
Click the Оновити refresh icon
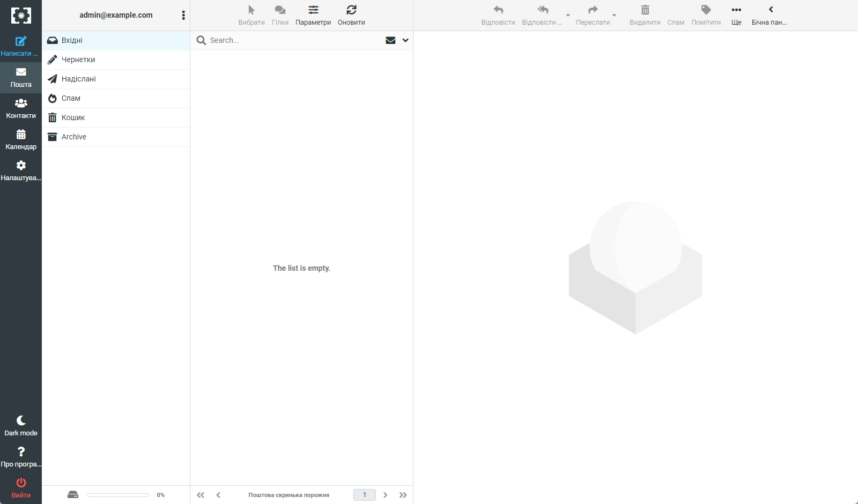click(351, 14)
